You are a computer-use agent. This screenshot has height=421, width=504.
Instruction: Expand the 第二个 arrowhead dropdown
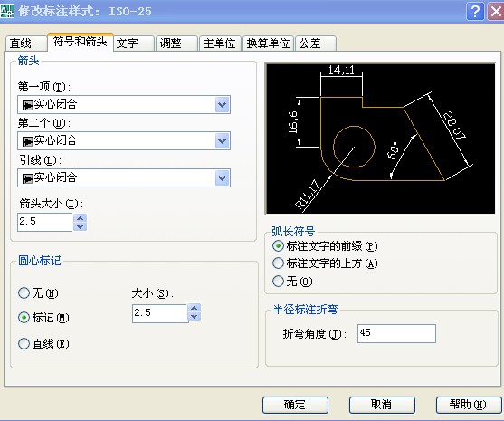tap(223, 140)
